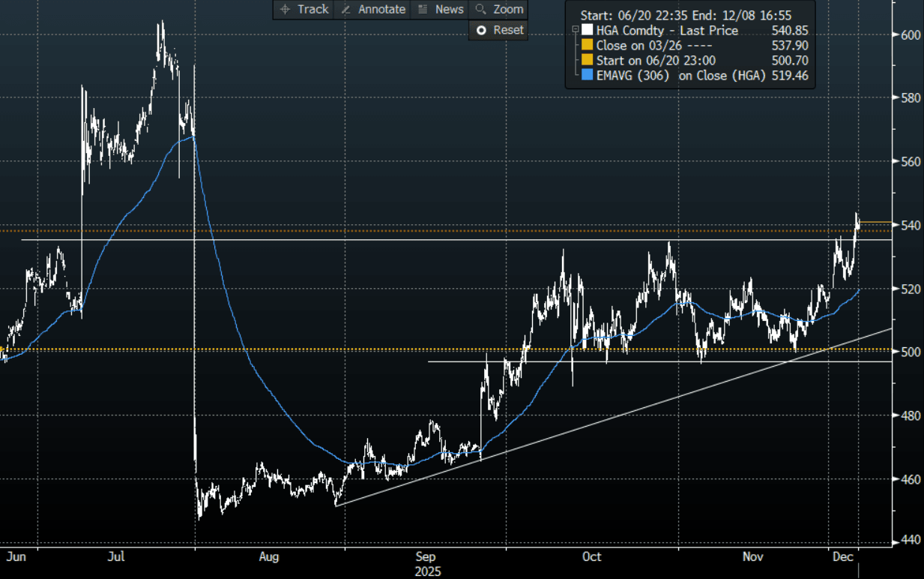Image resolution: width=924 pixels, height=579 pixels.
Task: Click the blue EMAVG (306) legend swatch
Action: pos(588,76)
